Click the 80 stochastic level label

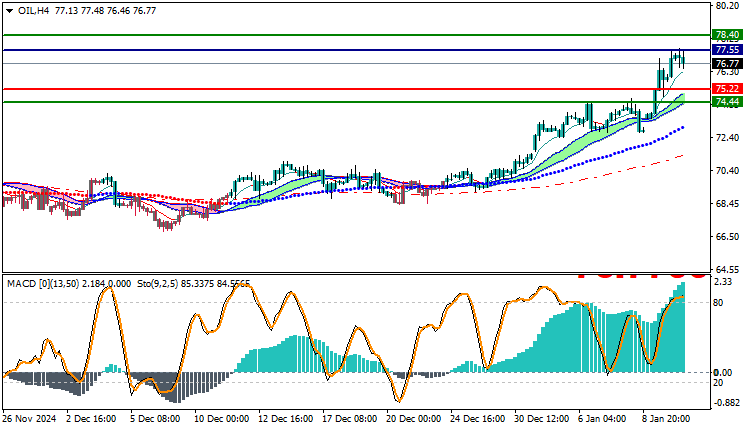tap(718, 303)
